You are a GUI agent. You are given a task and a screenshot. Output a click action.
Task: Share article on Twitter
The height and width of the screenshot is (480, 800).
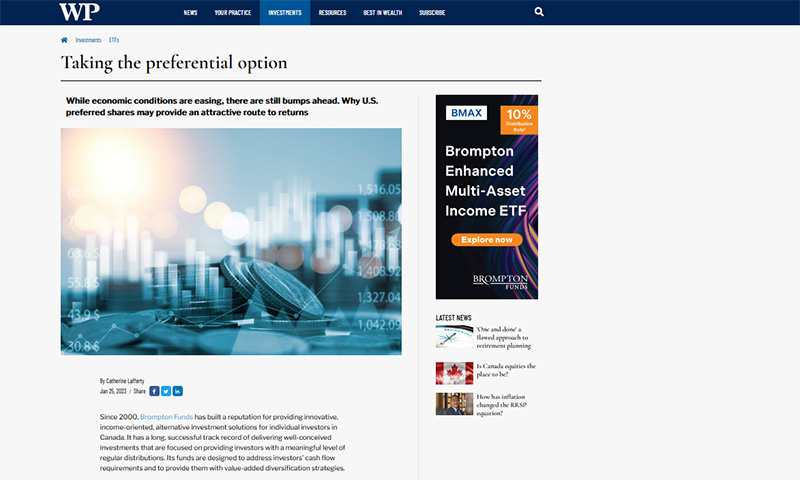click(x=166, y=391)
